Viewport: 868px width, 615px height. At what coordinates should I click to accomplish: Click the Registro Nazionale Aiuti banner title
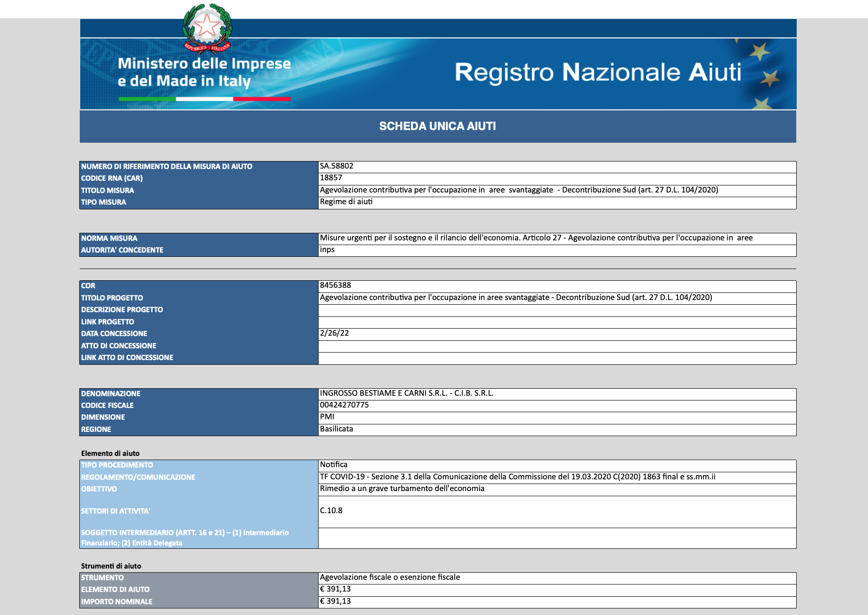click(x=598, y=72)
